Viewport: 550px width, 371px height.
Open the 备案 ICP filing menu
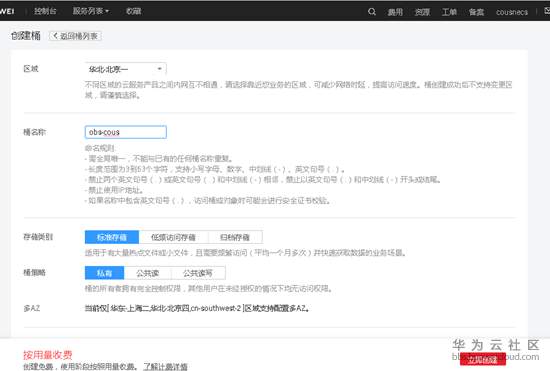pos(476,12)
